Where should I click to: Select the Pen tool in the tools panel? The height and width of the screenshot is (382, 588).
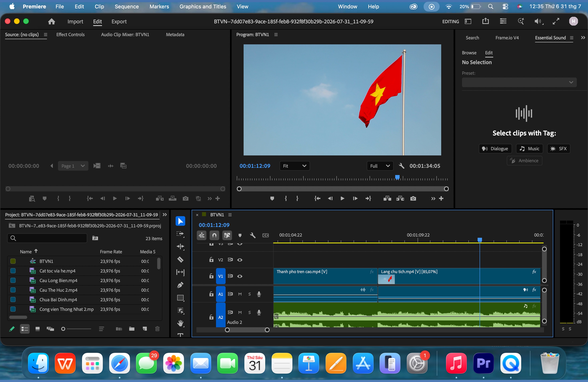coord(180,285)
